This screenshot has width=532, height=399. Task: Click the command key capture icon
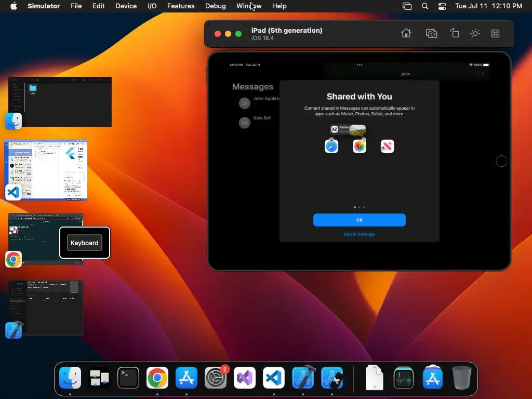click(x=495, y=33)
